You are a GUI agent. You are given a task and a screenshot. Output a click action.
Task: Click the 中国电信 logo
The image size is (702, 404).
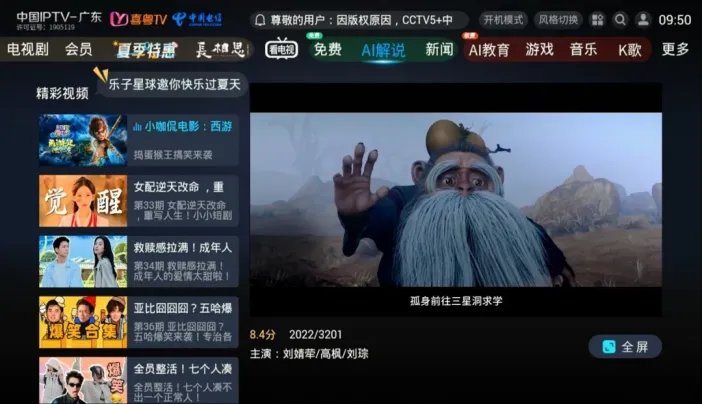click(x=197, y=19)
